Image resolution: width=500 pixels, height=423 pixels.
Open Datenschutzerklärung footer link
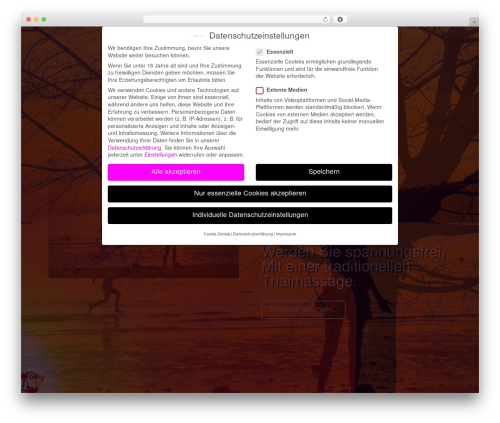253,234
